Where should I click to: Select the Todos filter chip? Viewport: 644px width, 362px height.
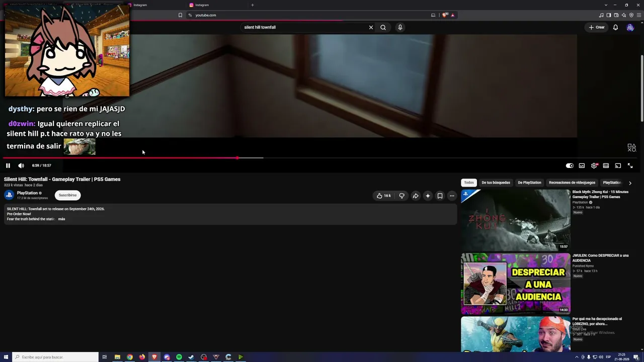click(469, 183)
